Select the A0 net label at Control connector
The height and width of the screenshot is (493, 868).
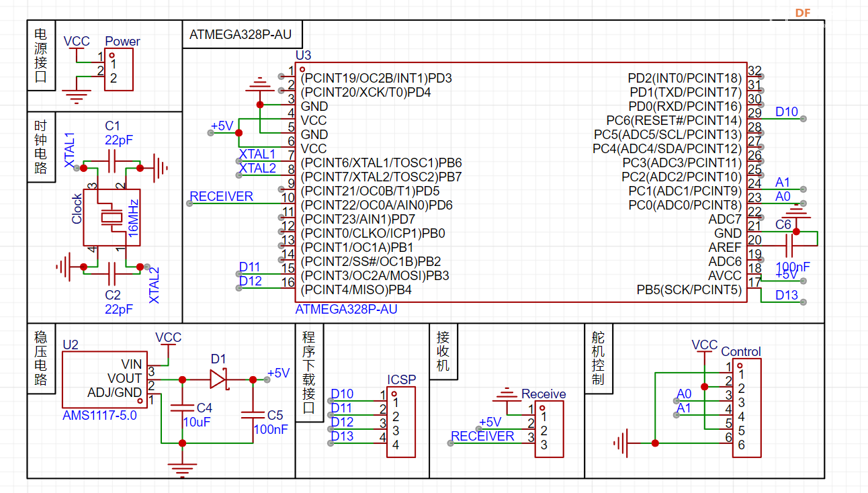[x=684, y=394]
